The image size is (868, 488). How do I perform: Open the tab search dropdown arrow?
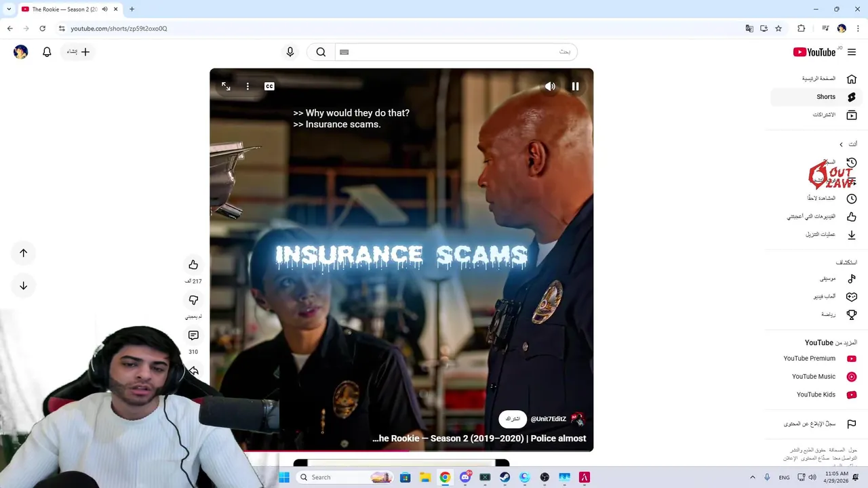click(x=9, y=9)
